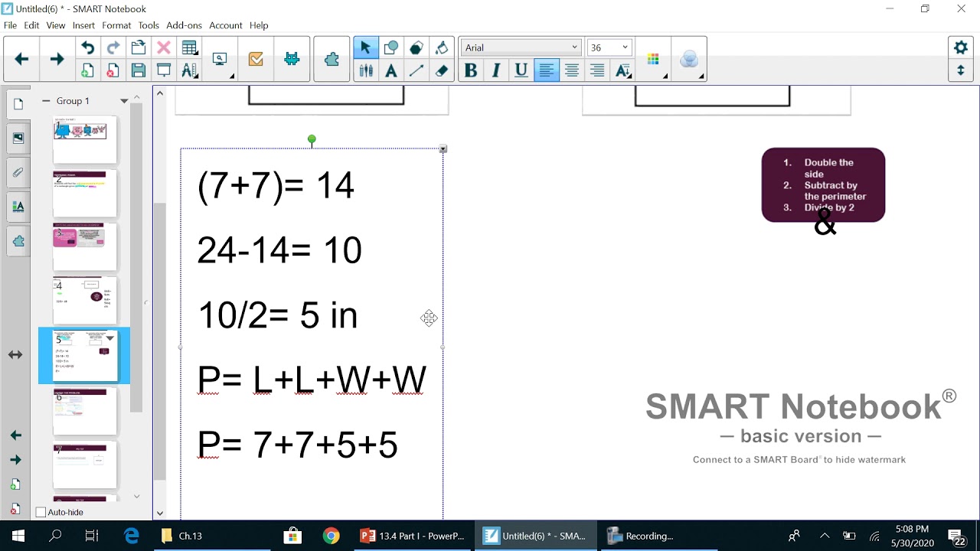Collapse Group 1 in Page Sorter
The width and height of the screenshot is (980, 551).
tap(46, 101)
